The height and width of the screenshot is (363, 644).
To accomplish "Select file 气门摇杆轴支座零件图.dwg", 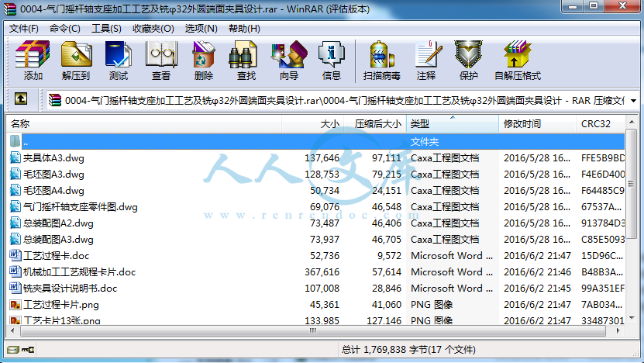I will 80,207.
